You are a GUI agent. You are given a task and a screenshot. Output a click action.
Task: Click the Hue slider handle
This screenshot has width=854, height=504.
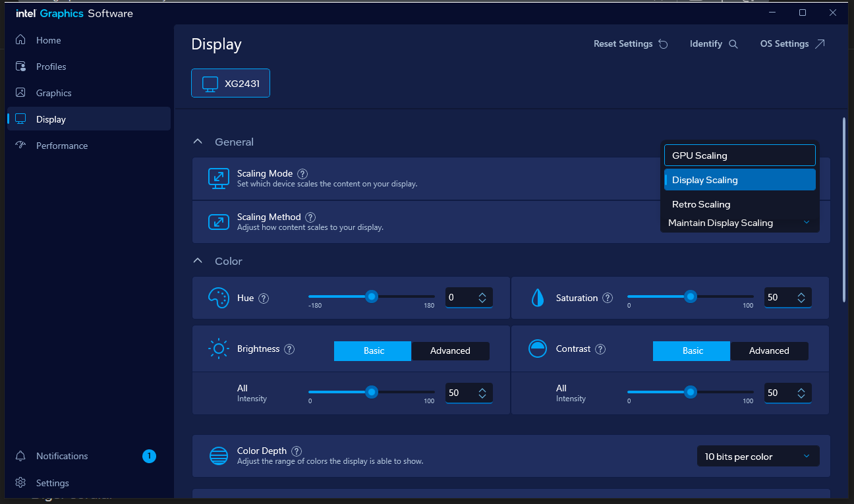372,297
